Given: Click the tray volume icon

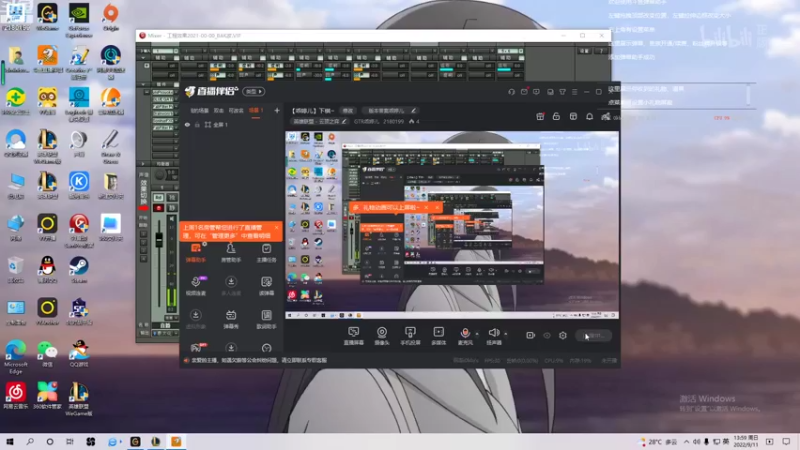Looking at the screenshot, I should coord(696,442).
